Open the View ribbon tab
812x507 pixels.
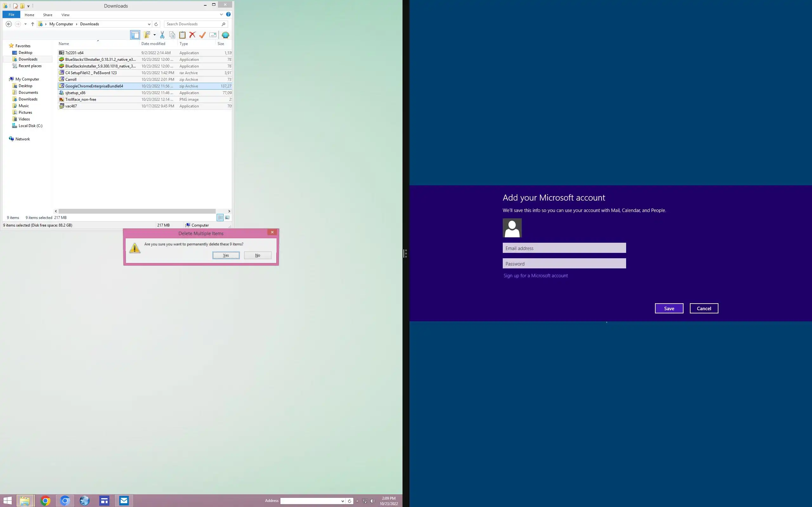[x=65, y=15]
